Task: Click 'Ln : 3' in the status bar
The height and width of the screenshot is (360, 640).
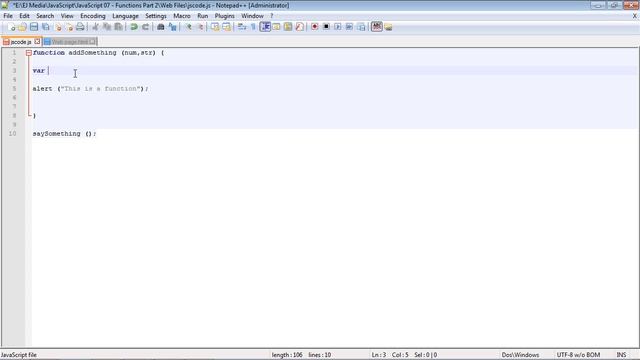Action: (378, 355)
